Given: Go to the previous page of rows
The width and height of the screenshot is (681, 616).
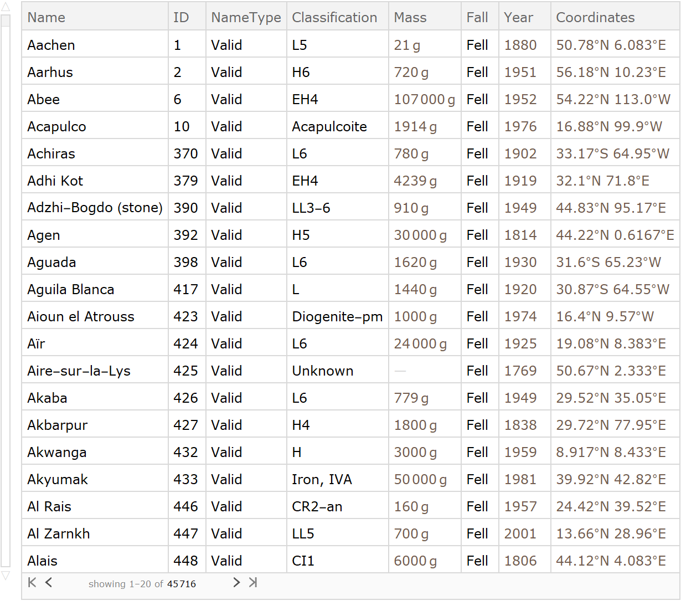Looking at the screenshot, I should click(x=49, y=582).
